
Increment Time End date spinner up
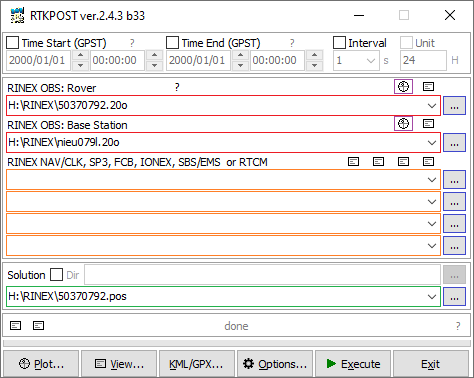[240, 55]
